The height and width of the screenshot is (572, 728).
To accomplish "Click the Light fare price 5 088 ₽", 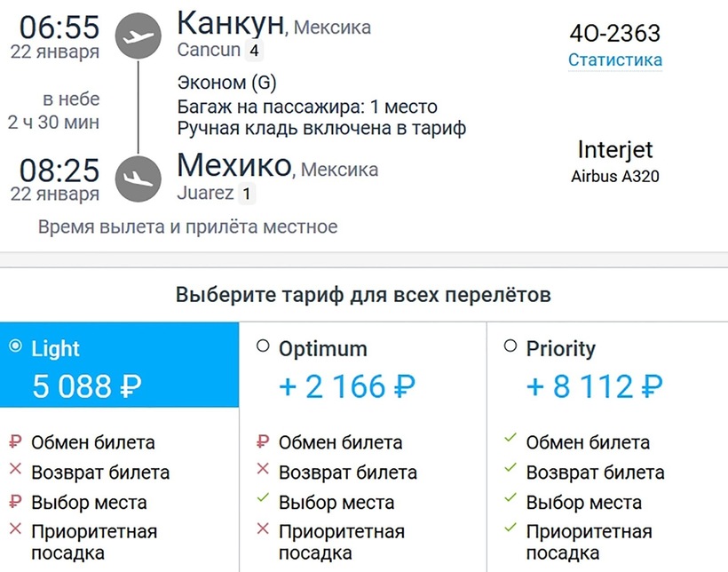I will tap(87, 386).
